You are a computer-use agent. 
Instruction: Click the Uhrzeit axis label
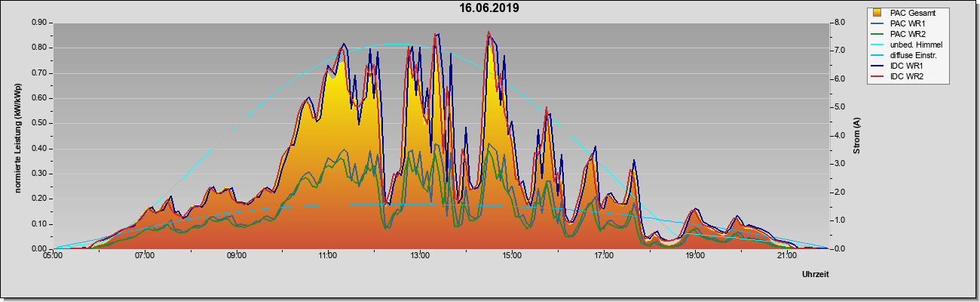[816, 275]
